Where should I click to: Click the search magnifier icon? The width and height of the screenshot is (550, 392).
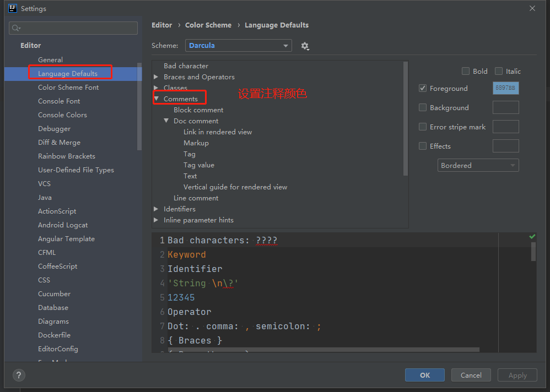coord(16,28)
